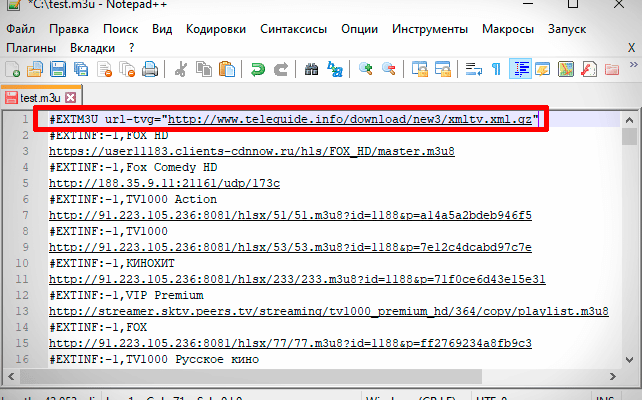
Task: Click the Fox Comedy HD line
Action: pos(133,167)
